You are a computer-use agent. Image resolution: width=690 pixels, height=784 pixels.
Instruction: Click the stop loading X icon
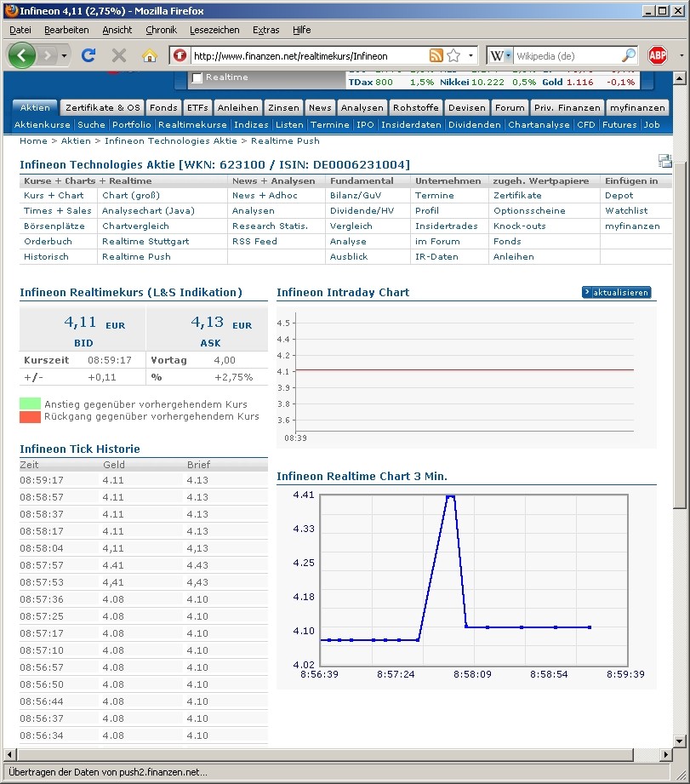(119, 55)
